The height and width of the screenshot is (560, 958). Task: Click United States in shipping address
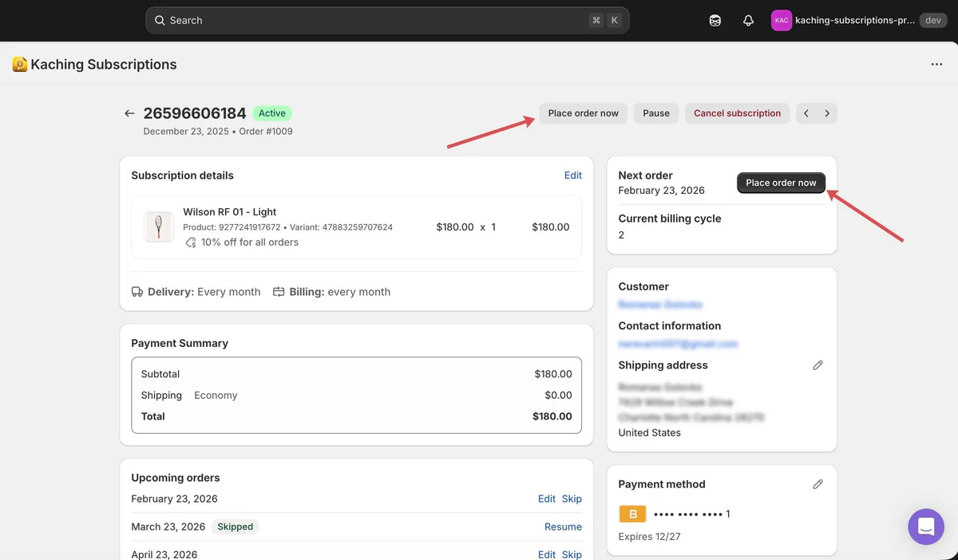point(650,433)
